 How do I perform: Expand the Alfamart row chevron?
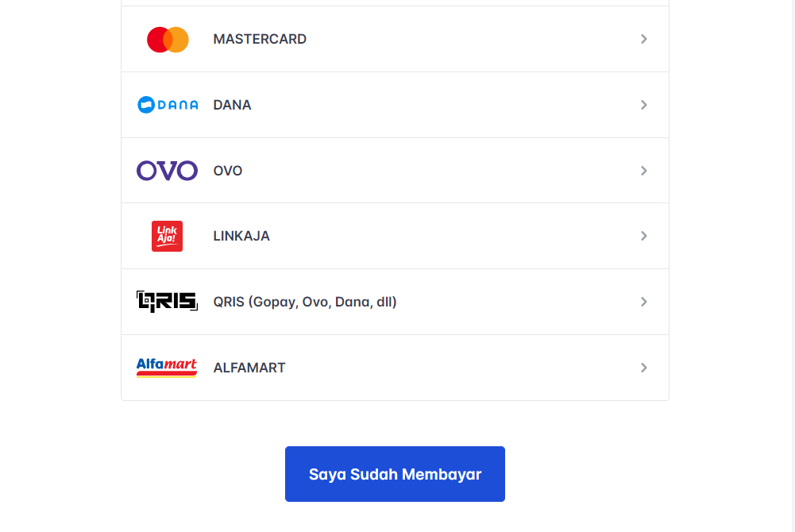click(644, 368)
